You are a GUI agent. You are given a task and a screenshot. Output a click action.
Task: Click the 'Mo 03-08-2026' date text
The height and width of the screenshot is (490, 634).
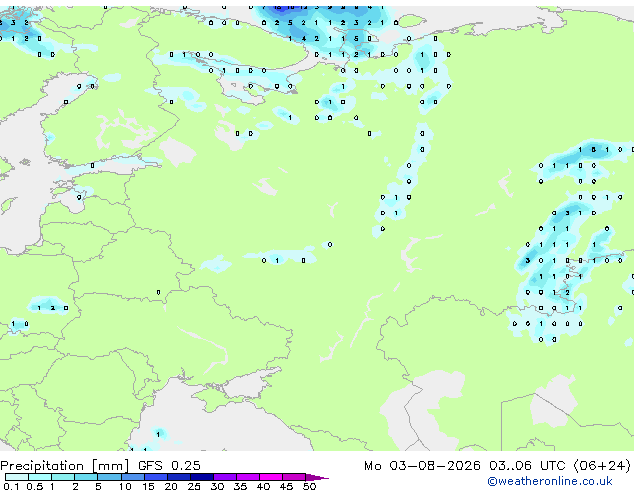422,466
